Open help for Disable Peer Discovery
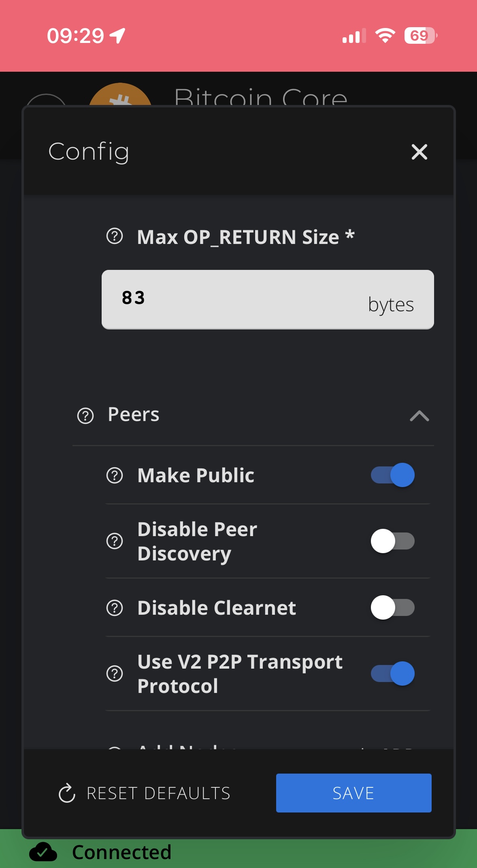Screen dimensions: 477x868 pos(115,541)
